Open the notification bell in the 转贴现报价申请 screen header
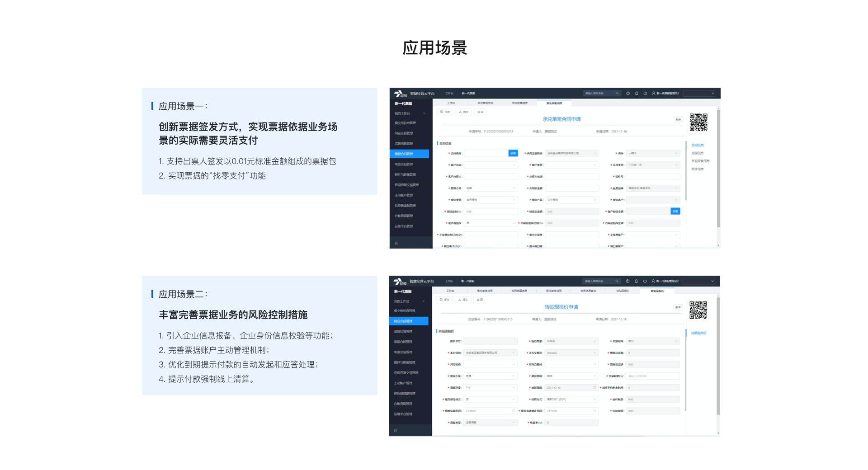This screenshot has height=470, width=868. tap(636, 281)
